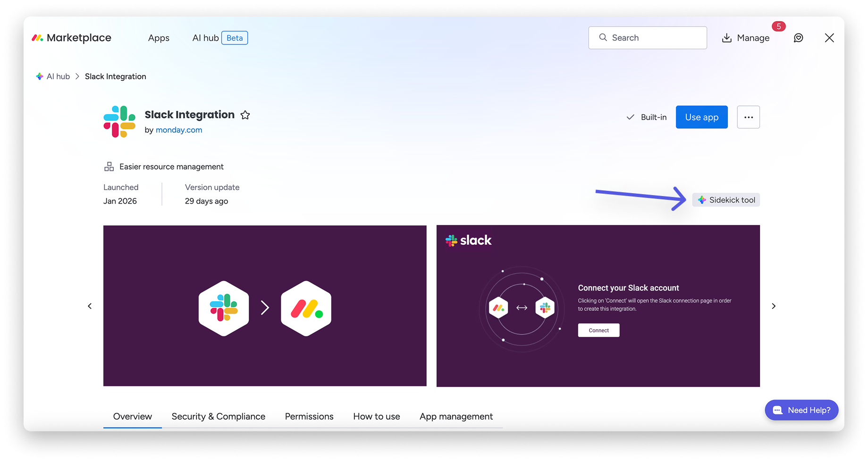868x462 pixels.
Task: Click the Manage download icon
Action: pyautogui.click(x=727, y=38)
